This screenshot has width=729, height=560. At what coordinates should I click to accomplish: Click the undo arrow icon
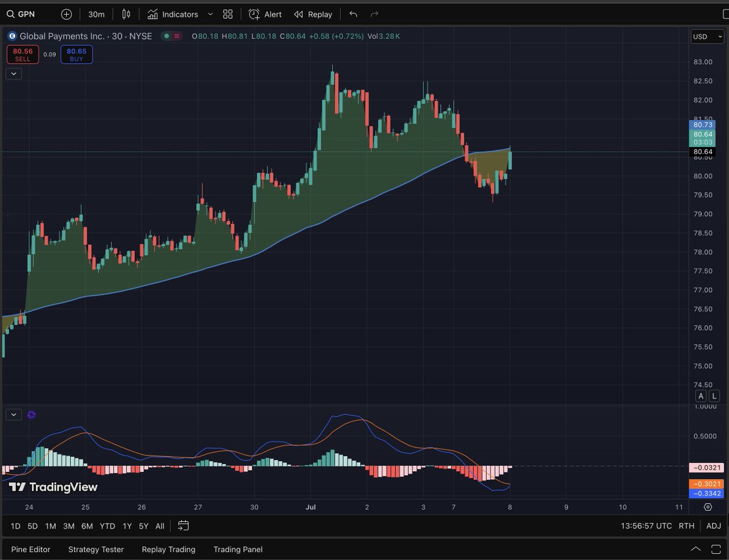tap(354, 14)
